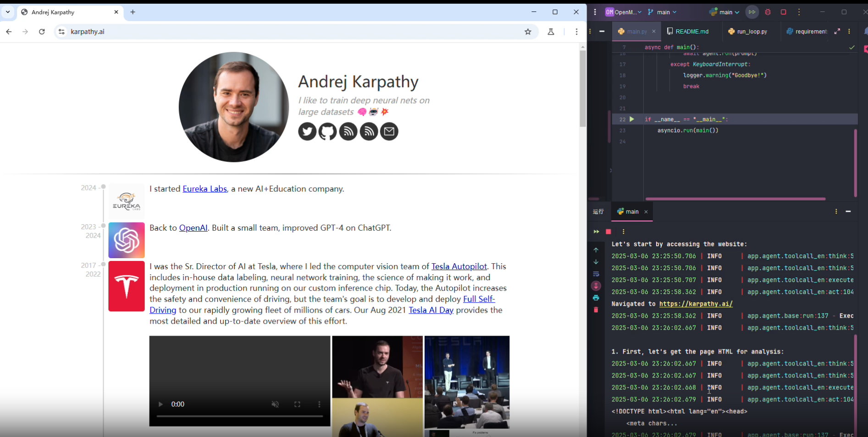Click the web page vertical scrollbar
Image resolution: width=868 pixels, height=437 pixels.
click(583, 89)
